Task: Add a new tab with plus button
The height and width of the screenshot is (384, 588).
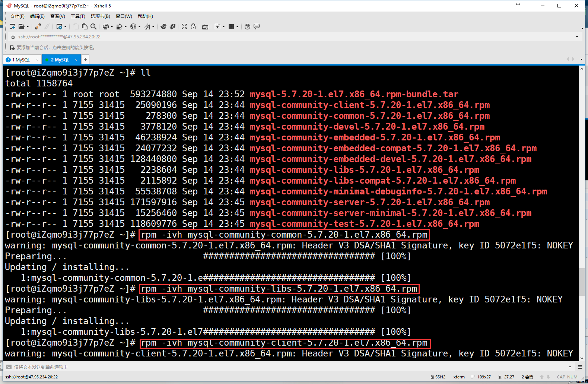Action: coord(85,59)
